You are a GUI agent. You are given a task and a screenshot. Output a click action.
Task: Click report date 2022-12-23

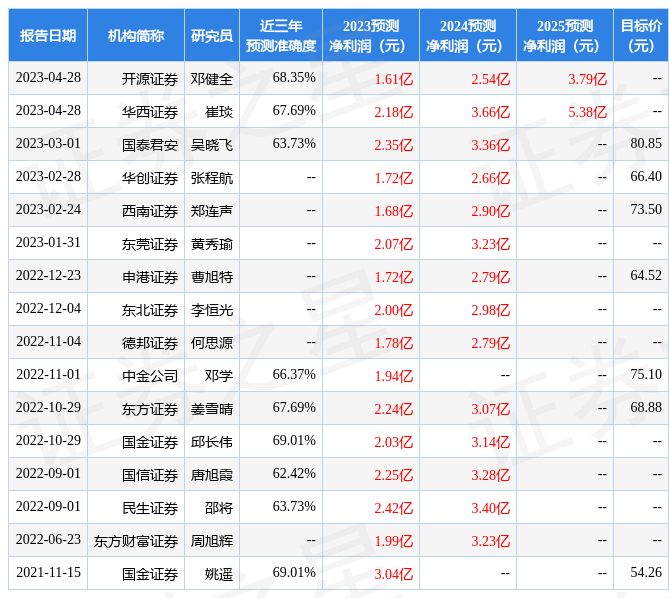48,275
